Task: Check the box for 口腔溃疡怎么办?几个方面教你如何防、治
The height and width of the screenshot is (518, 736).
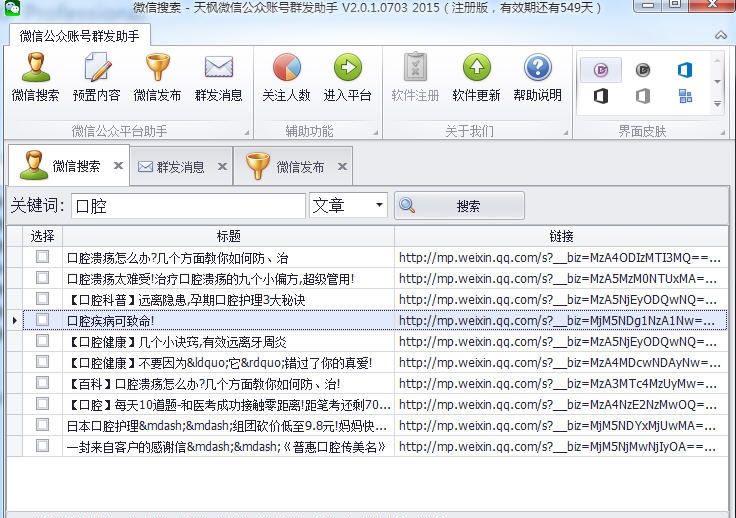Action: tap(42, 257)
